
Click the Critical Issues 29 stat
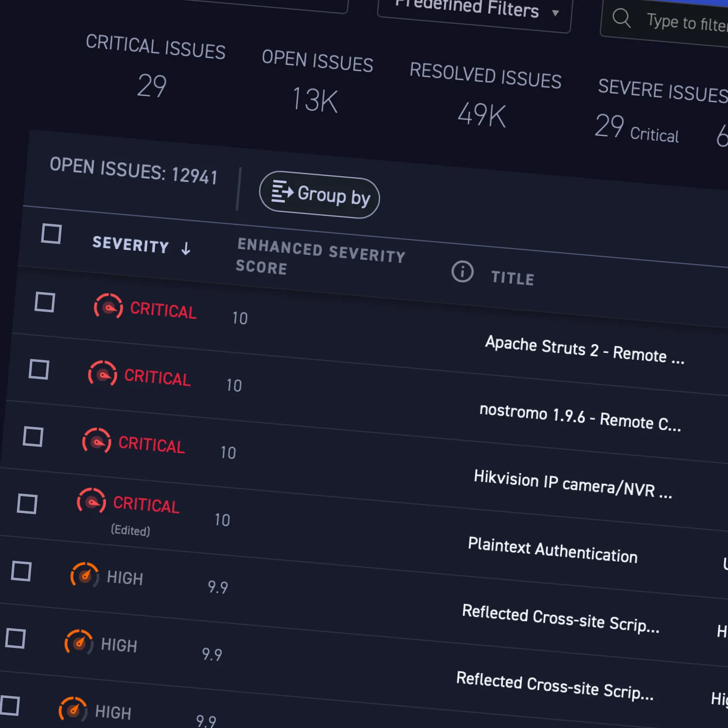point(154,66)
